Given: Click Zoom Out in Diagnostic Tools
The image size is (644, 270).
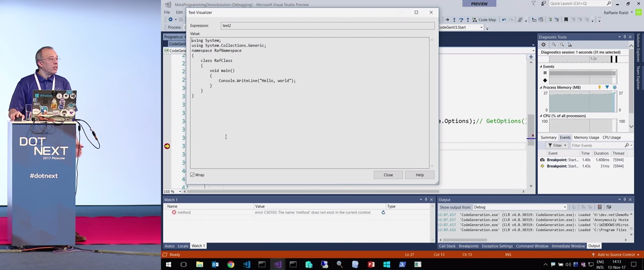Looking at the screenshot, I should 561,44.
